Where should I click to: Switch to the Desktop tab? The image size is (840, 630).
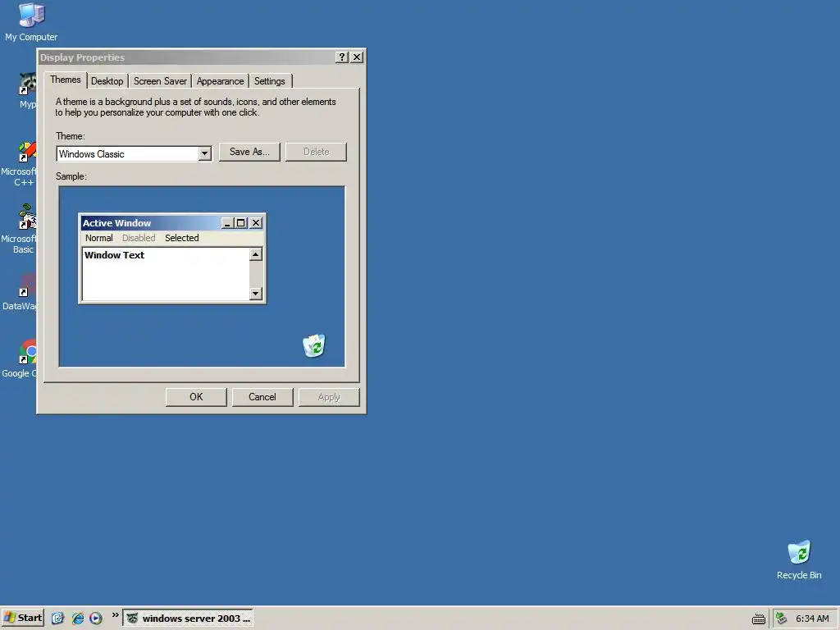click(107, 81)
